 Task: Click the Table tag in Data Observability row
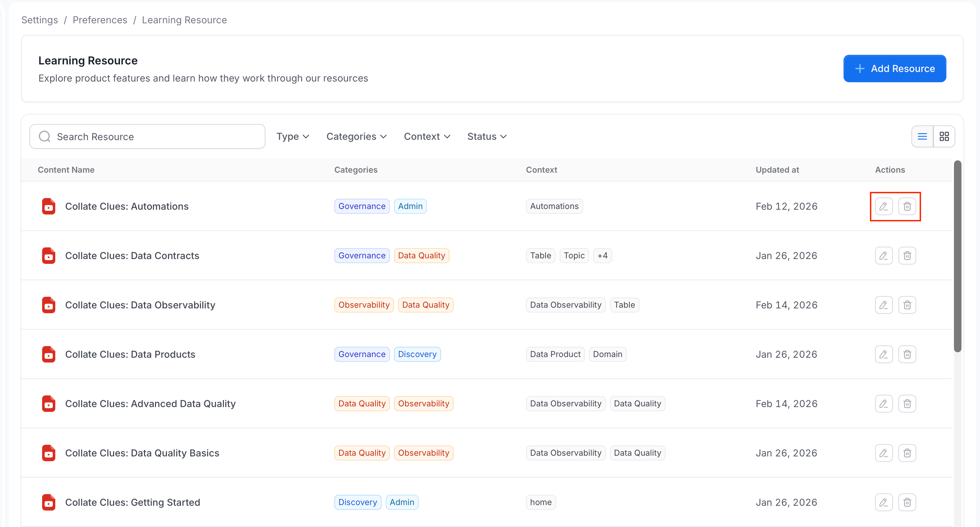click(x=624, y=305)
